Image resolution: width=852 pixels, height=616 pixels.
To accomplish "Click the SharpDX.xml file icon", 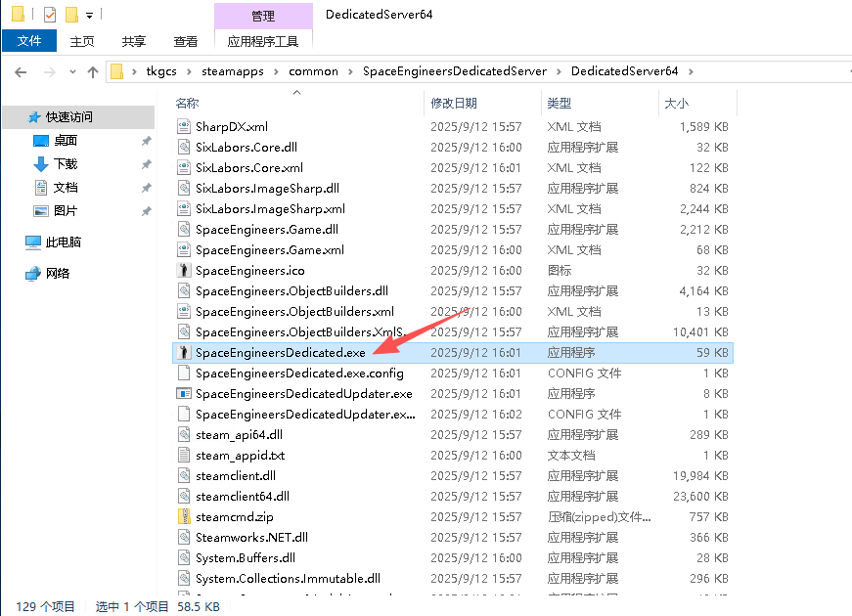I will click(x=183, y=126).
